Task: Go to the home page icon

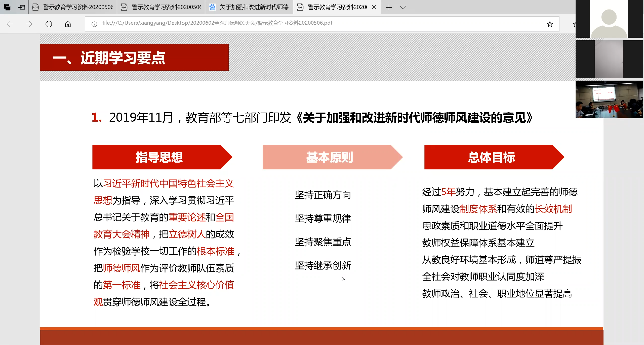Action: [68, 24]
